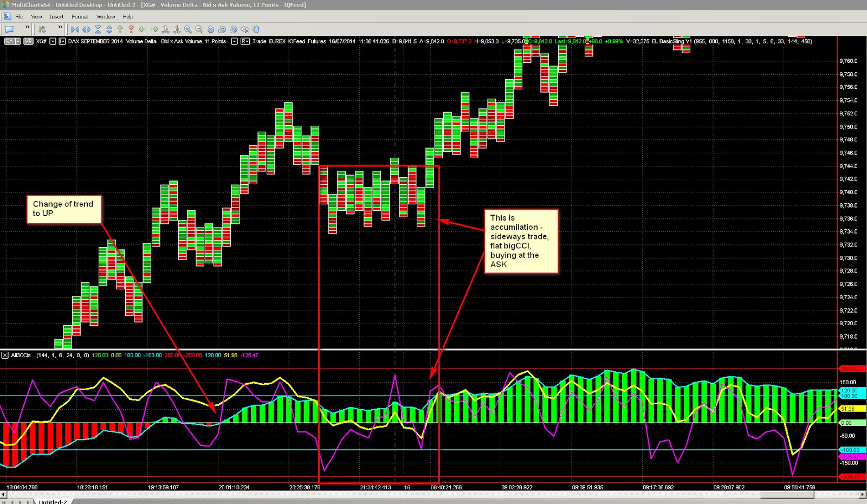Click the 9,740.0 price scale label
Image resolution: width=867 pixels, height=504 pixels.
pos(849,192)
